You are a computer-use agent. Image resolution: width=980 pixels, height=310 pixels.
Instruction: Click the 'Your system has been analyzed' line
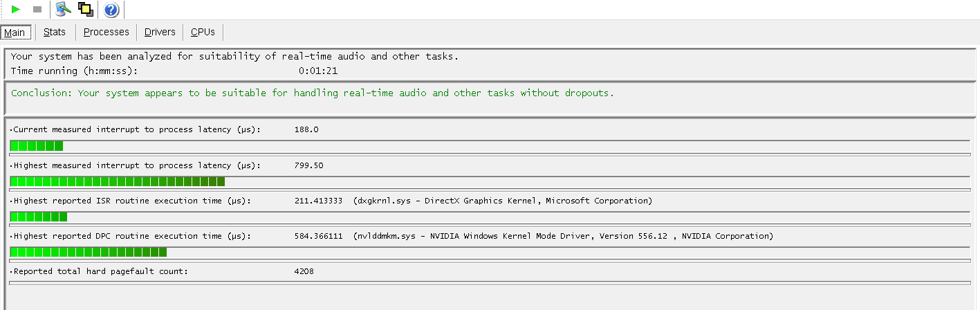click(x=235, y=57)
